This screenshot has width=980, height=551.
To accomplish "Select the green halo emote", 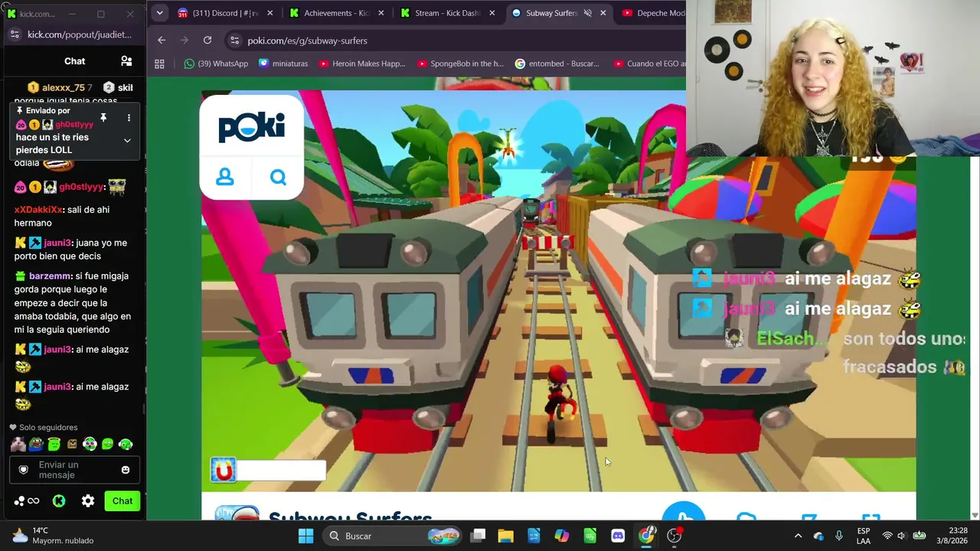I will pos(54,444).
